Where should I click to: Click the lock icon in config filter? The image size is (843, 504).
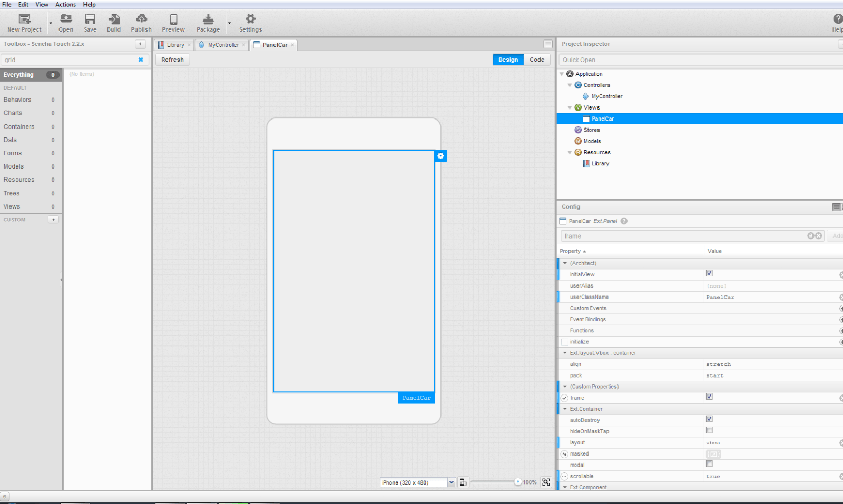click(811, 236)
